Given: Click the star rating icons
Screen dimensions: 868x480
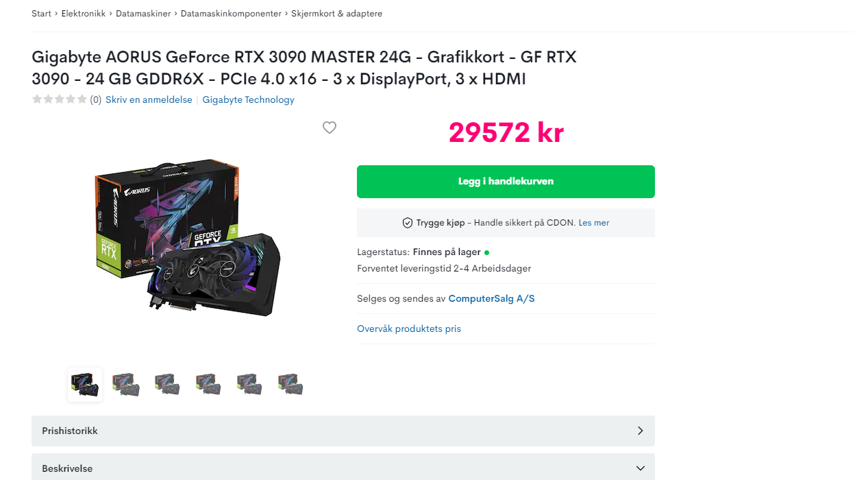Looking at the screenshot, I should (60, 99).
